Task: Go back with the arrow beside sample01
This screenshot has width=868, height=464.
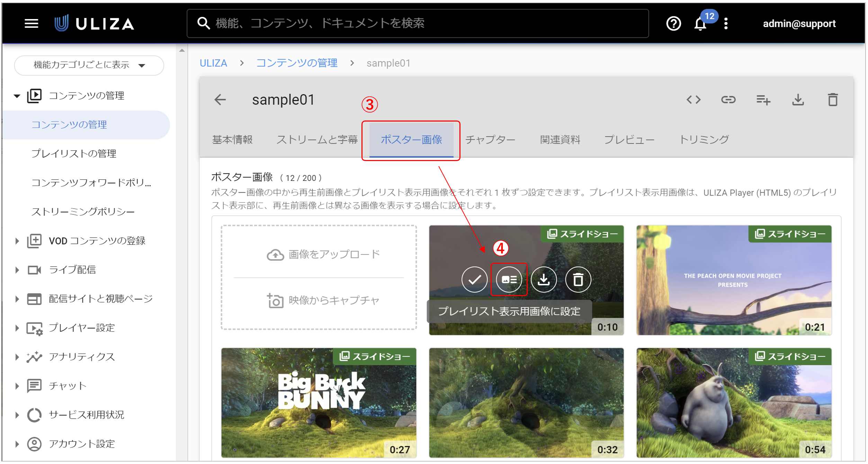Action: tap(220, 100)
